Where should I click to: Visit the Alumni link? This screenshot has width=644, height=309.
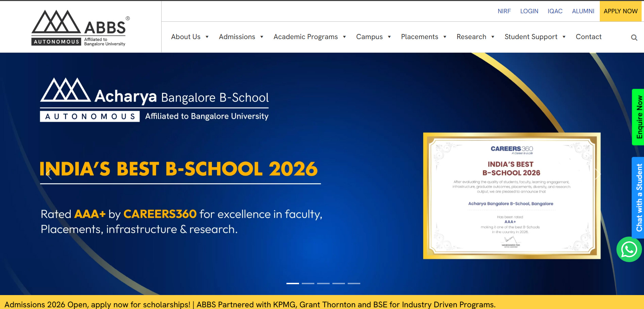coord(583,11)
